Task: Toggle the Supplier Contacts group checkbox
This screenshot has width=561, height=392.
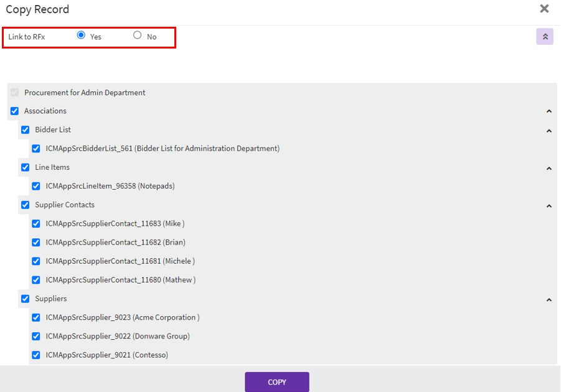Action: [x=26, y=205]
